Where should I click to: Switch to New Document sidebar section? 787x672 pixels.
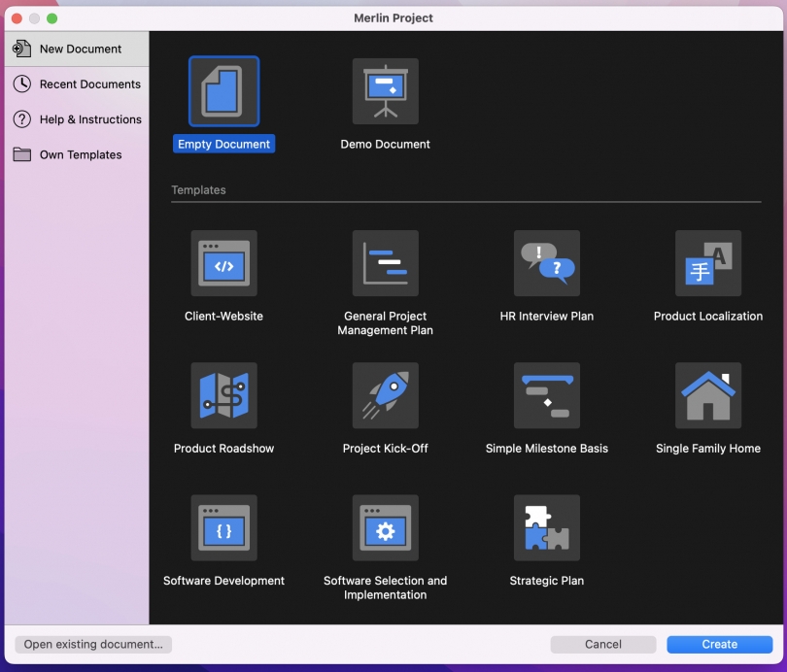[80, 49]
